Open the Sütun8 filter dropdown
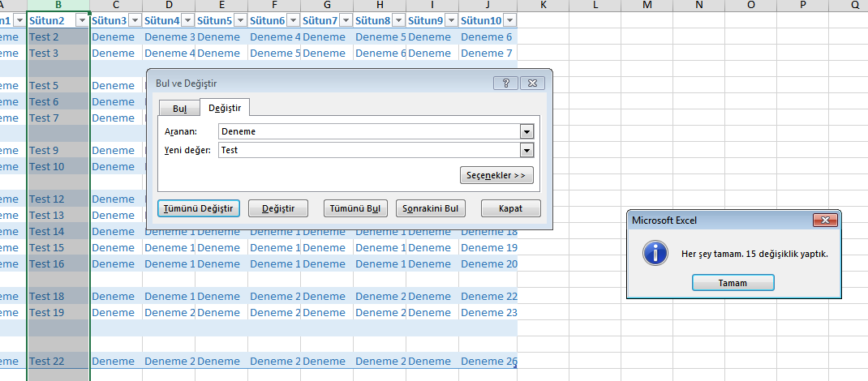This screenshot has height=381, width=868. point(398,20)
